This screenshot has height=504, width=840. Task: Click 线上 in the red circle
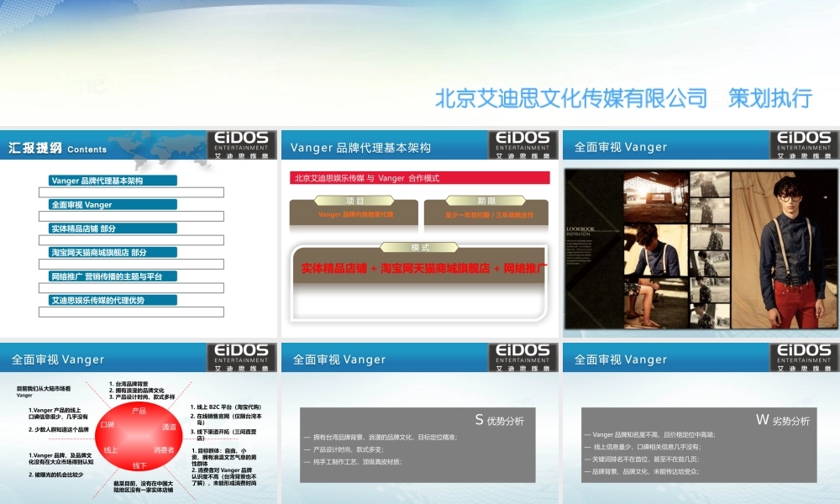[110, 450]
